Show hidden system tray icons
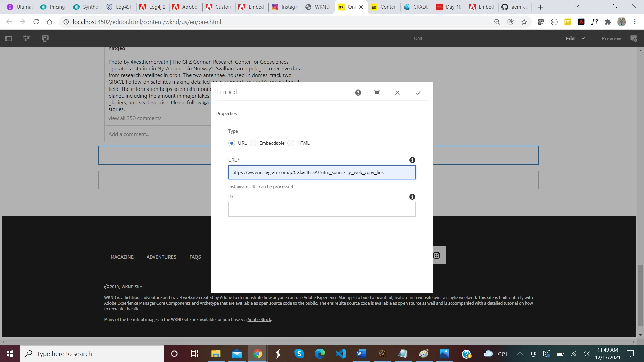644x362 pixels. 520,354
